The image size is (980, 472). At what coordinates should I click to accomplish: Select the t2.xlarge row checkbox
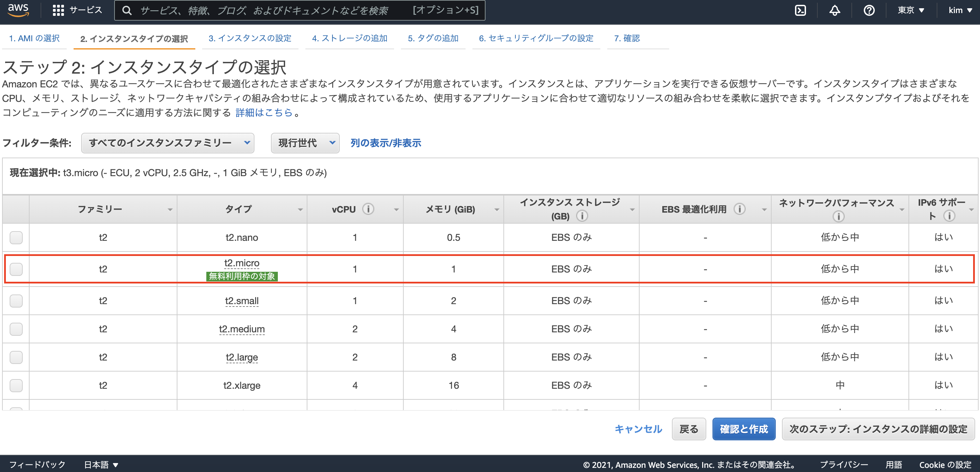click(x=16, y=385)
